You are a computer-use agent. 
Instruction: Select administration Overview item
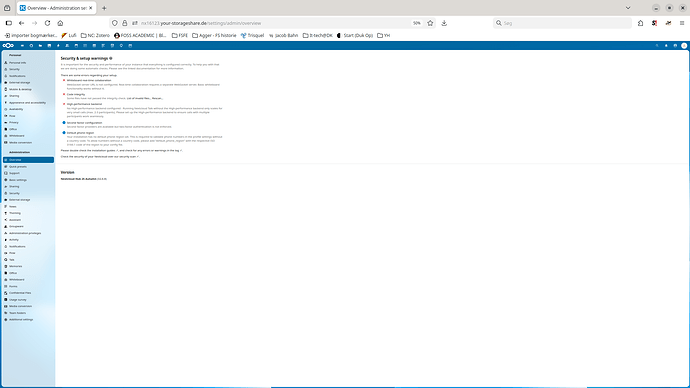28,160
